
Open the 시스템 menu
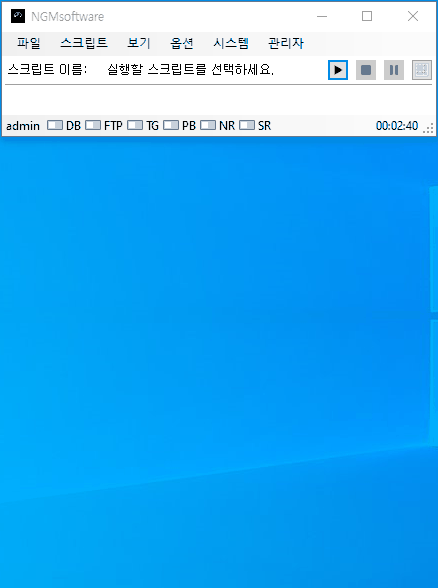click(231, 43)
